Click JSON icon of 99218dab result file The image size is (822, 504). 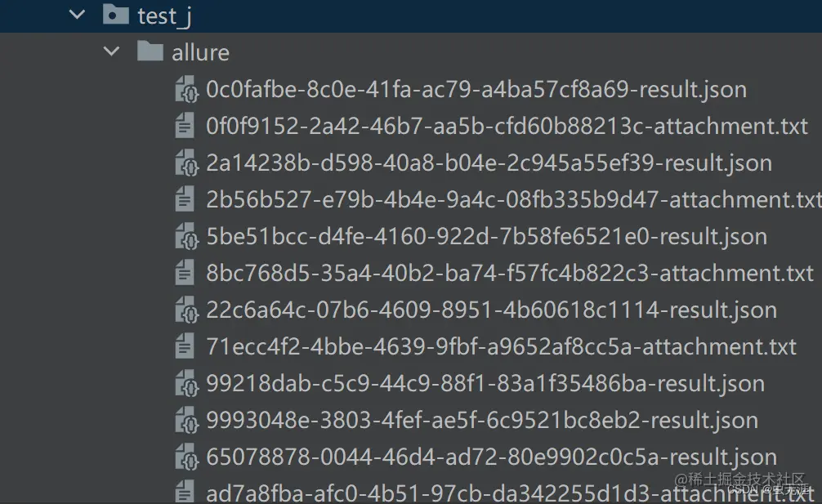tap(186, 383)
